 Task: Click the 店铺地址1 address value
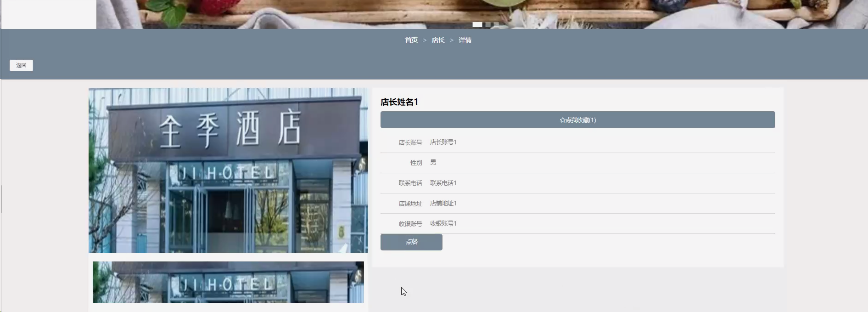(x=443, y=203)
